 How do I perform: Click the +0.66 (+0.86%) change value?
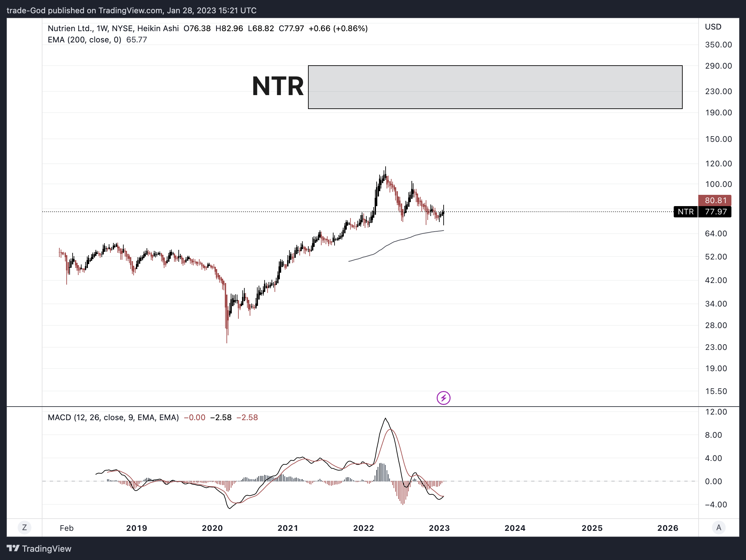click(x=338, y=28)
